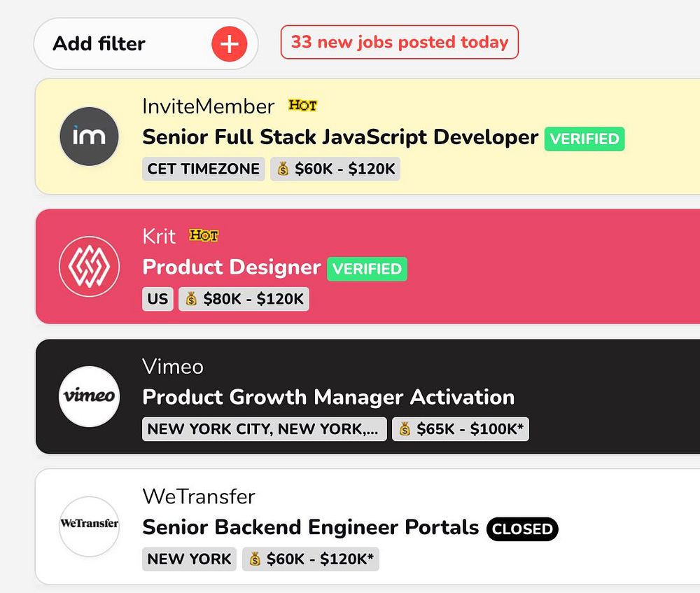The width and height of the screenshot is (700, 593).
Task: Click the Krit company logo
Action: (x=89, y=266)
